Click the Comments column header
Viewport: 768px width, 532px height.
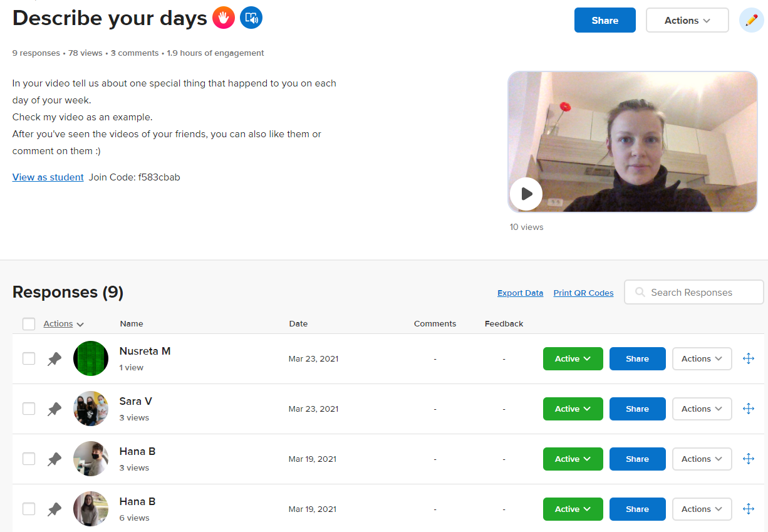(x=435, y=324)
